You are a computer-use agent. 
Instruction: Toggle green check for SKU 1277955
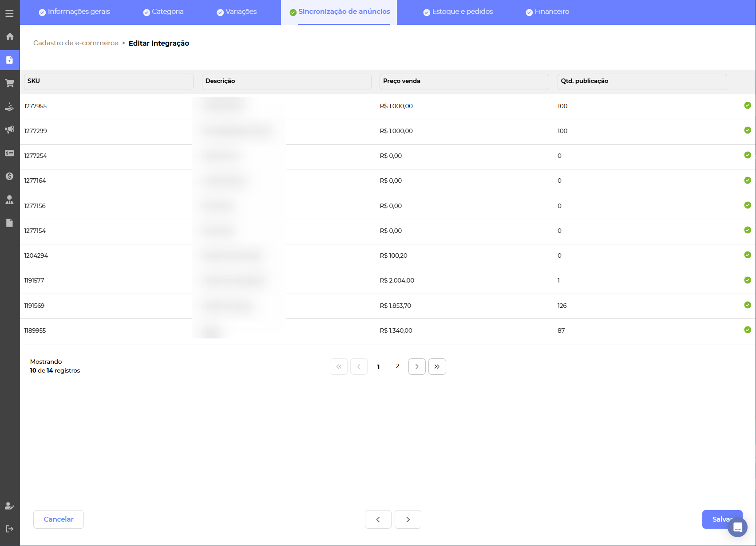(x=748, y=106)
